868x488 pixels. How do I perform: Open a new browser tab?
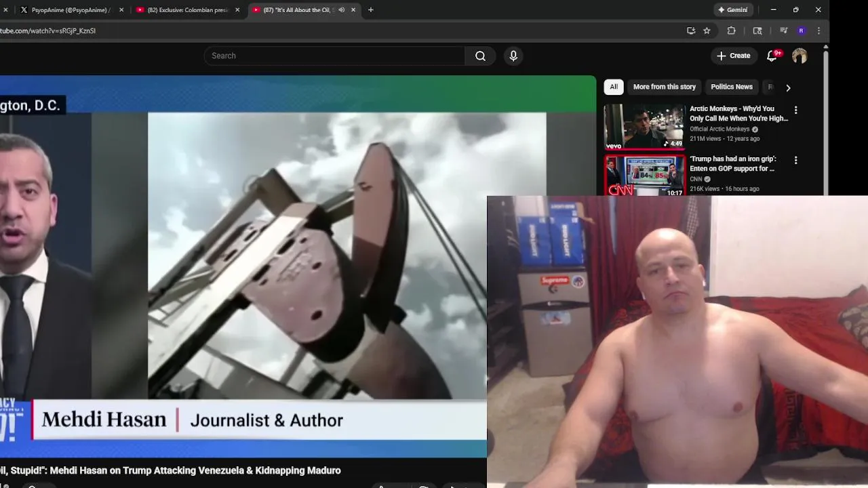(x=370, y=10)
